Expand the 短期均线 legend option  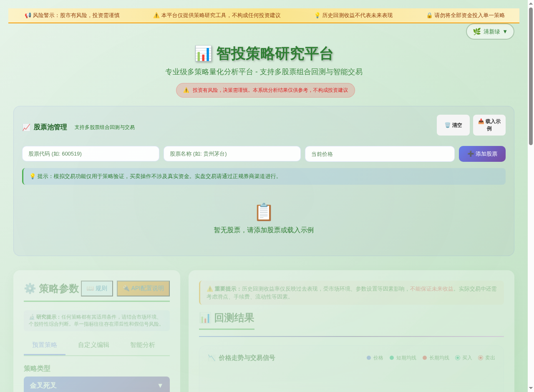pyautogui.click(x=403, y=358)
